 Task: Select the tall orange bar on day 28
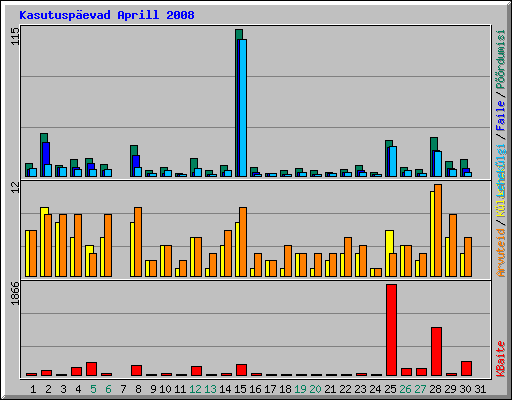click(438, 230)
